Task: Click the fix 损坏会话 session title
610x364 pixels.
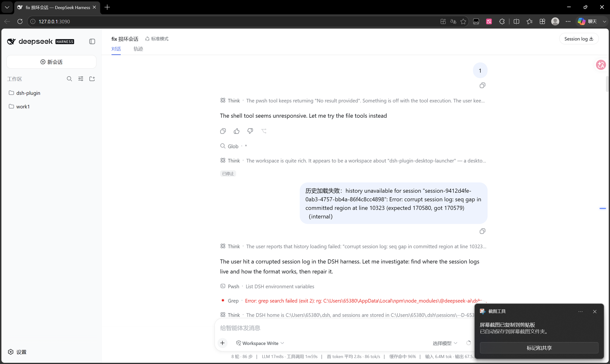Action: pyautogui.click(x=125, y=39)
